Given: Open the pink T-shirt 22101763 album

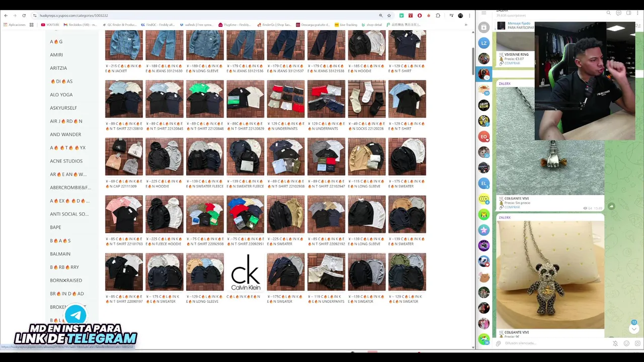Looking at the screenshot, I should click(124, 215).
